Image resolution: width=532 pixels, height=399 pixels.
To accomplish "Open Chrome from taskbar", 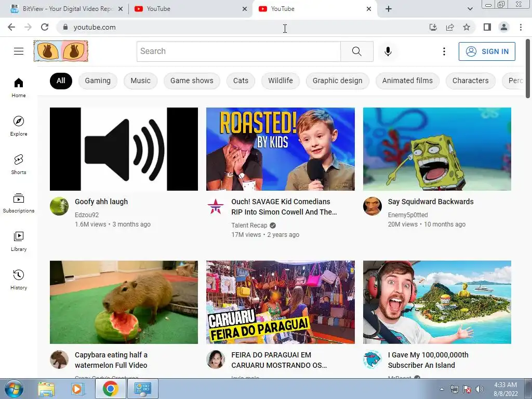I will pyautogui.click(x=110, y=389).
